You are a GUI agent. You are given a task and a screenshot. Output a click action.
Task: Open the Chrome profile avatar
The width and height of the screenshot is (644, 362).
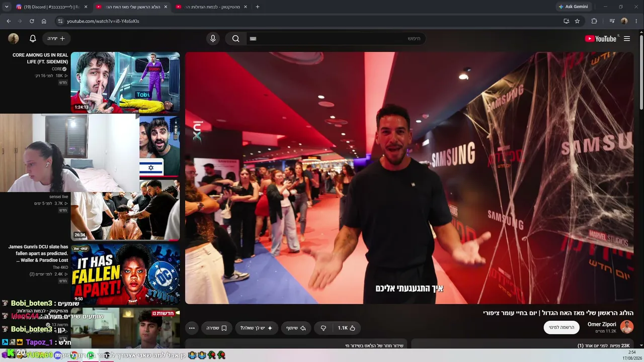click(x=624, y=21)
